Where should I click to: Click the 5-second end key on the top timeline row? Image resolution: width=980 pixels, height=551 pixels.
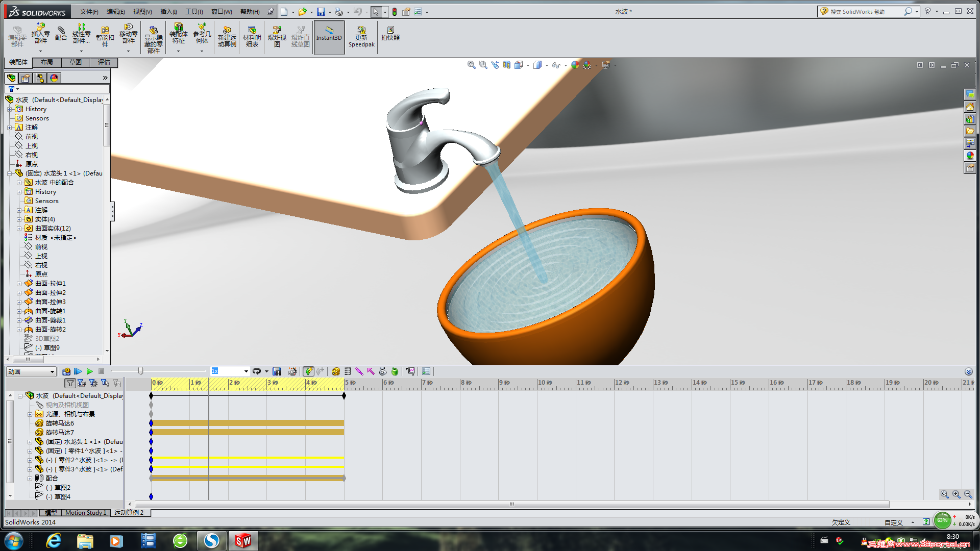[344, 395]
